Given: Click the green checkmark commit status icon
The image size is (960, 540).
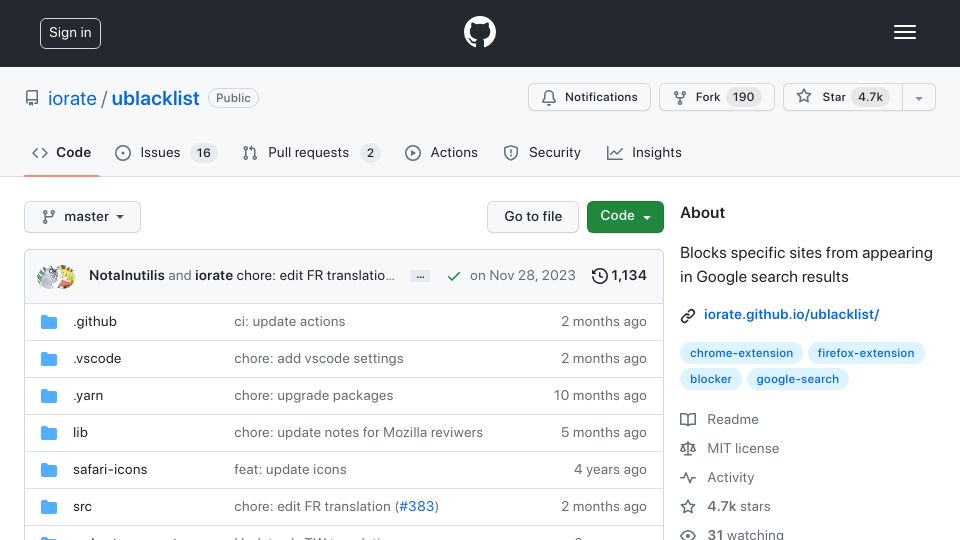Looking at the screenshot, I should (454, 276).
